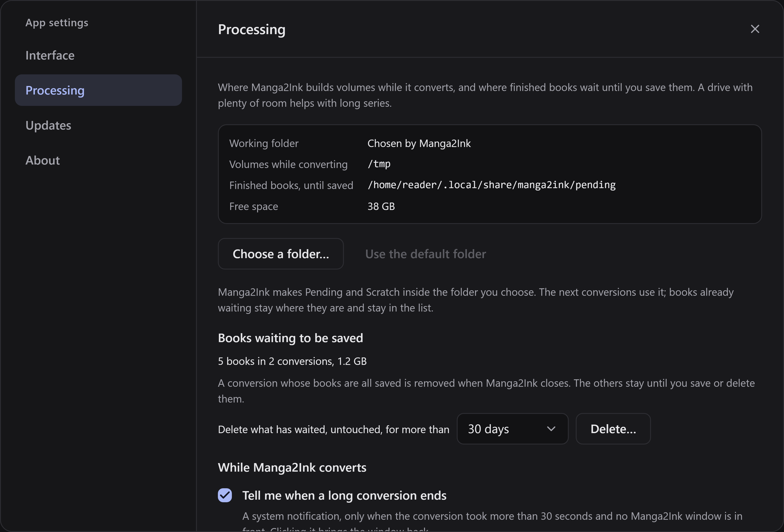Go to the Updates settings section
784x532 pixels.
(98, 125)
